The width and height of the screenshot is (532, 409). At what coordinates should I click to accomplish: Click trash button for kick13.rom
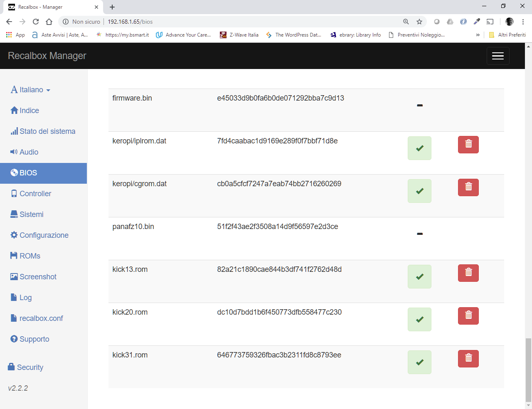468,273
